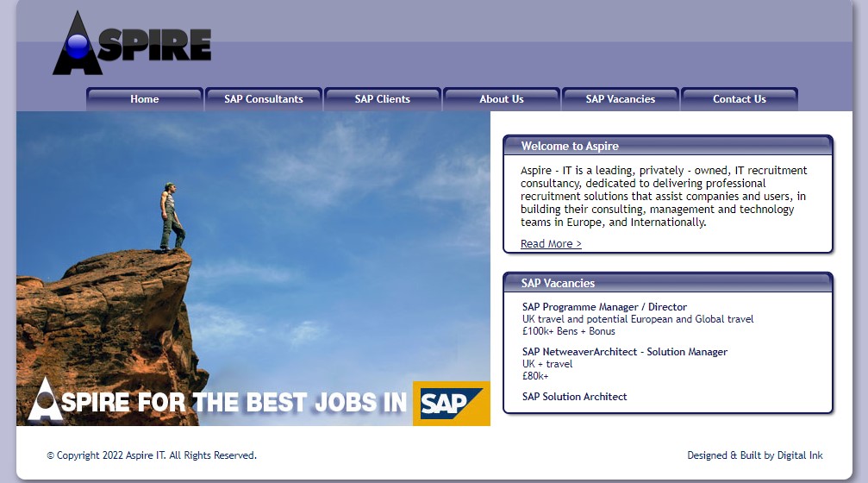Click the copyright 2022 Aspire IT text

tap(152, 455)
